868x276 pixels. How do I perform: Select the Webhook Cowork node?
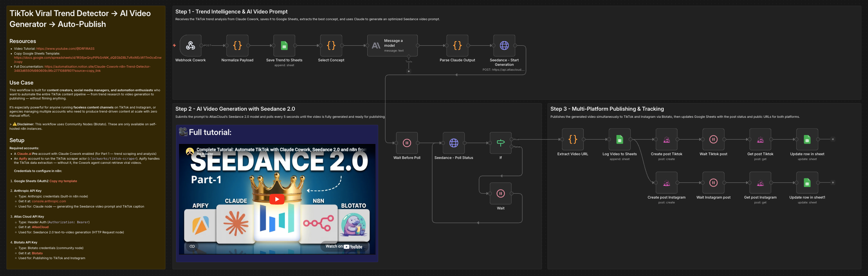[x=191, y=46]
